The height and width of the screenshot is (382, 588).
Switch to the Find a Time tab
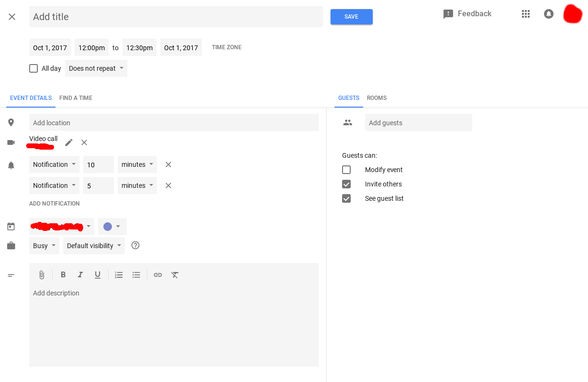(x=76, y=98)
